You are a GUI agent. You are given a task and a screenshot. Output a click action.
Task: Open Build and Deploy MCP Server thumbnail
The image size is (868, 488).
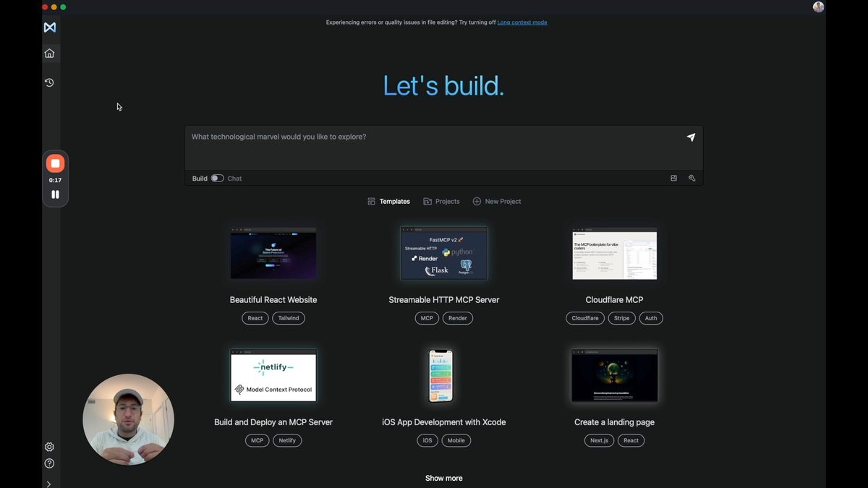[x=273, y=375]
